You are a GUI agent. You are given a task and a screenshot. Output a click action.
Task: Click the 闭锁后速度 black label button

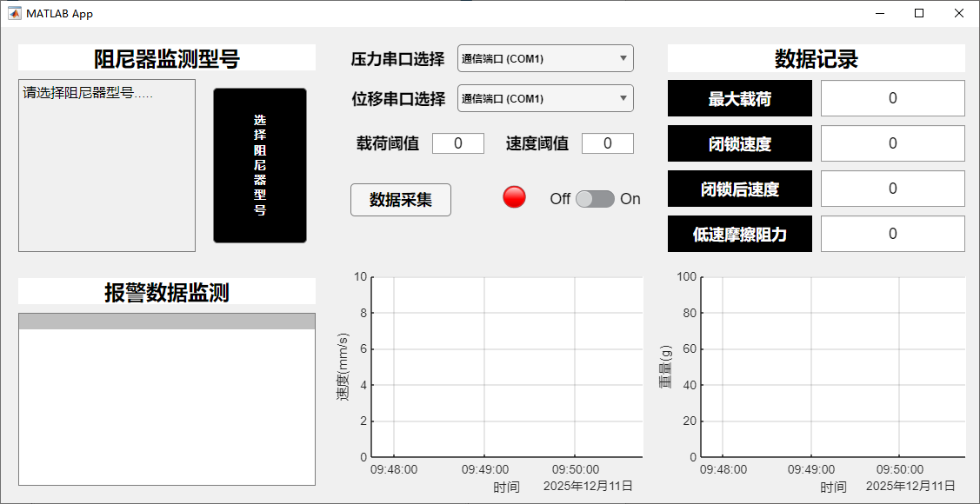(739, 189)
